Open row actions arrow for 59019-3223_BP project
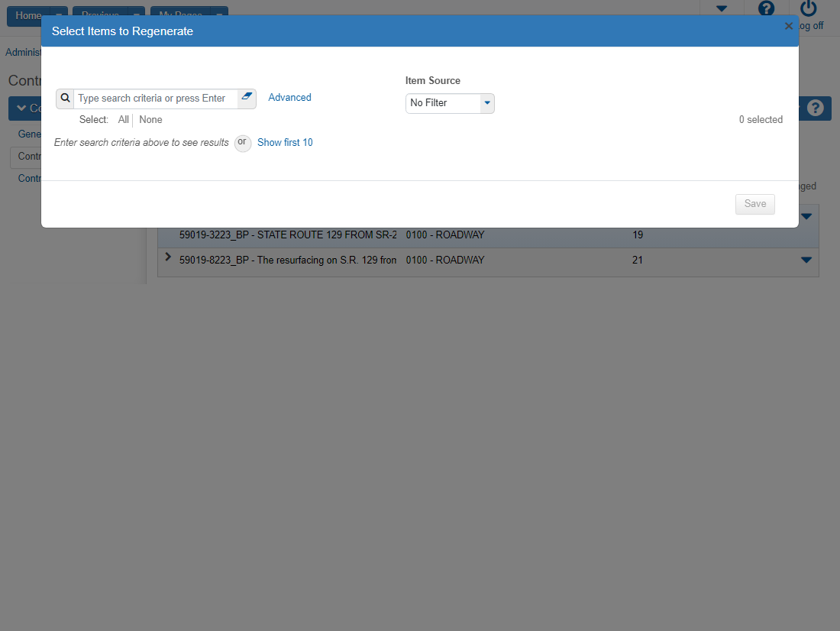 [x=806, y=217]
